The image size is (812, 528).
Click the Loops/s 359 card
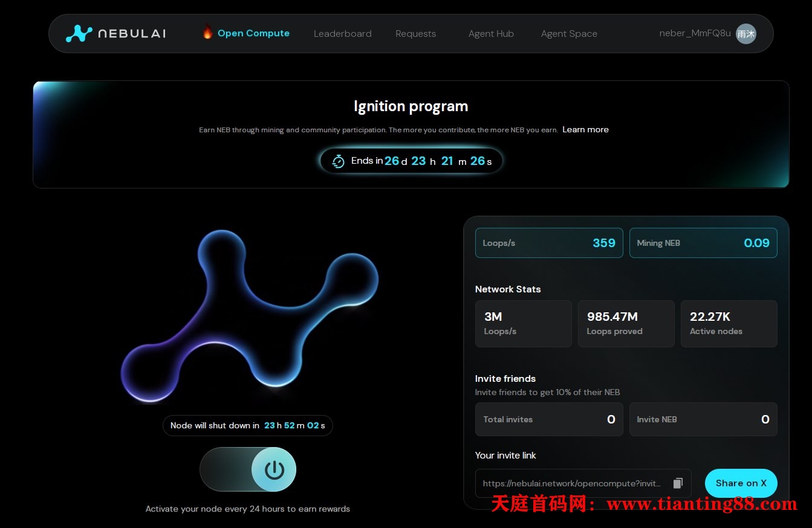click(x=549, y=243)
